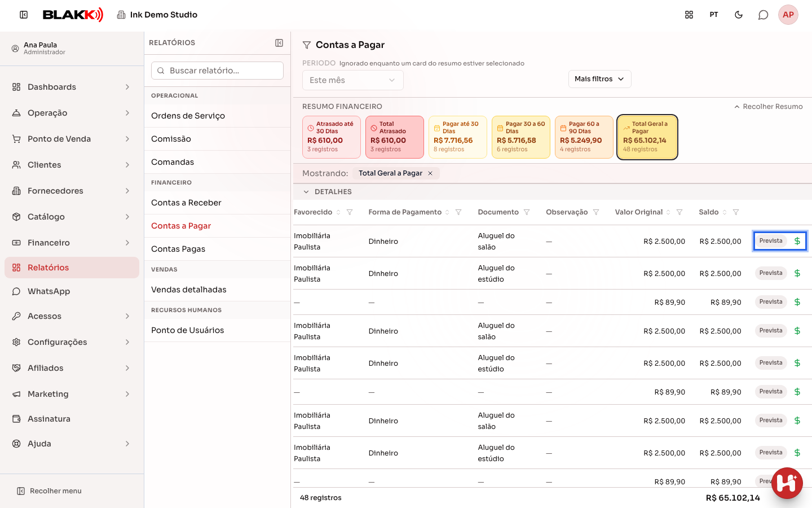This screenshot has height=508, width=812.
Task: Pay first row using dollar icon
Action: tap(797, 241)
